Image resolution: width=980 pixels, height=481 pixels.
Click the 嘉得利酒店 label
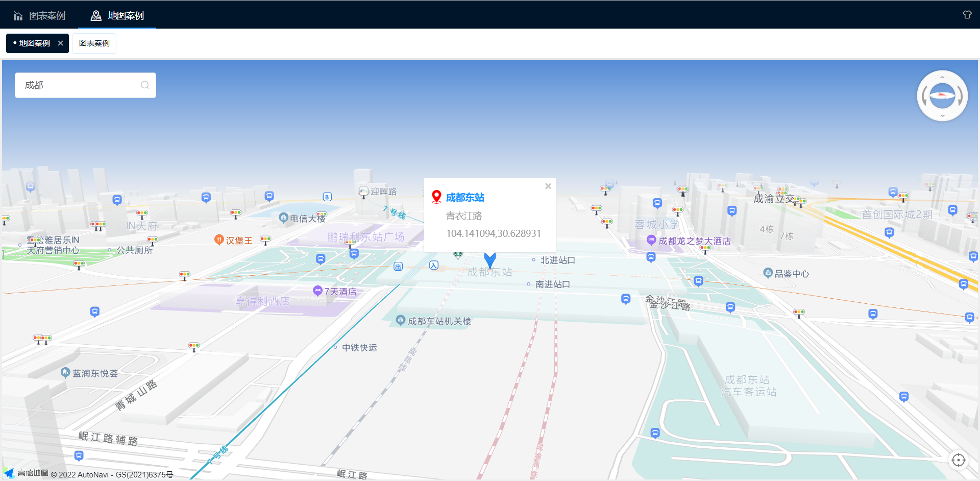click(262, 301)
